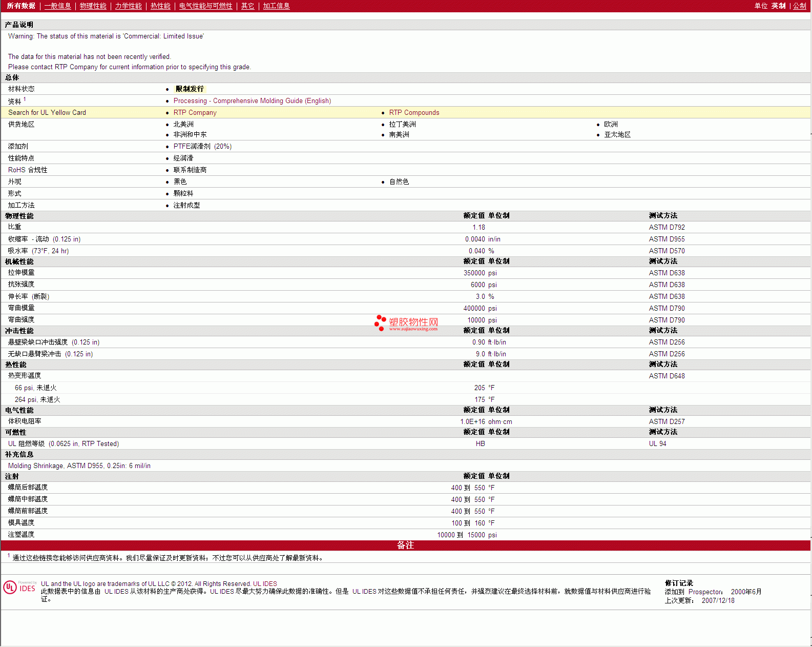Select the HB flammability rating
This screenshot has height=647, width=812.
(x=480, y=444)
